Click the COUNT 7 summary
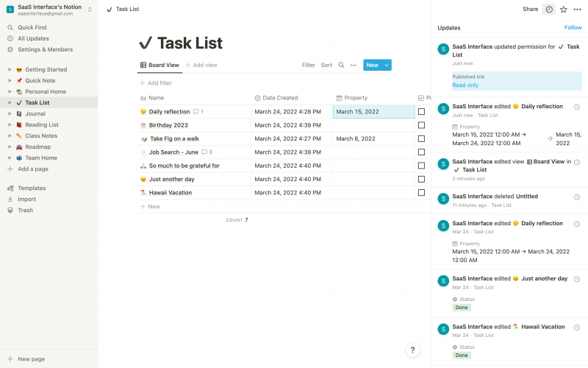The image size is (588, 368). pos(237,220)
